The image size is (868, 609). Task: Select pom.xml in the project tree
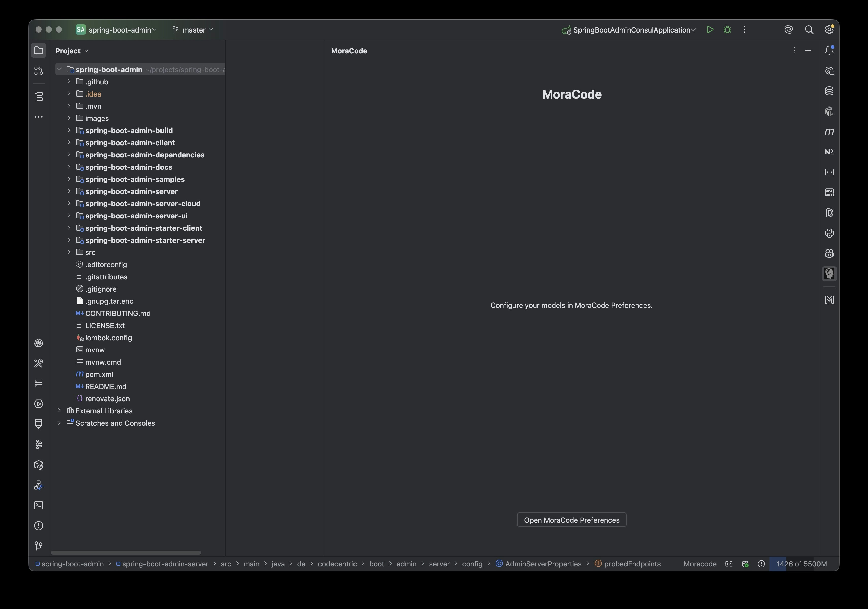click(x=99, y=374)
